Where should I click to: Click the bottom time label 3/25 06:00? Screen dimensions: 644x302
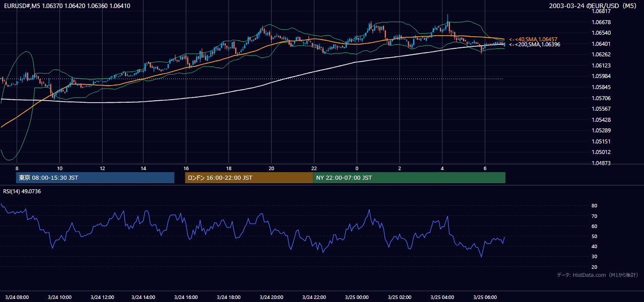(x=484, y=297)
